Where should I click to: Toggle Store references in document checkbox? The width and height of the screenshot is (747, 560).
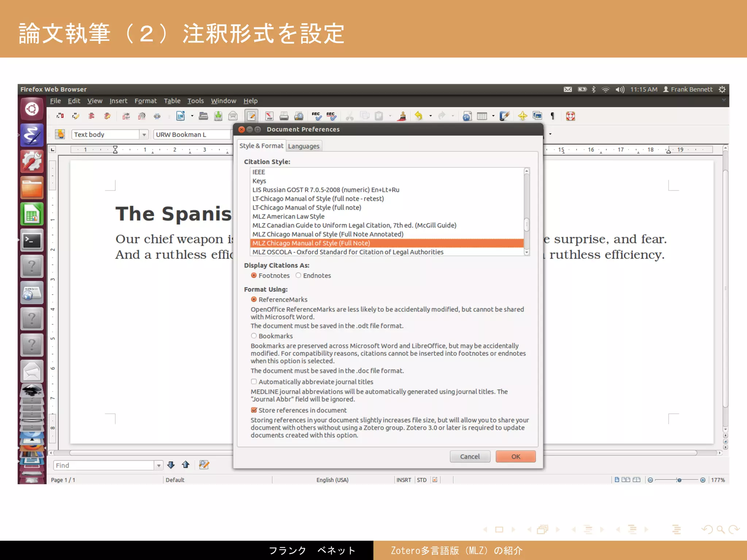(x=254, y=410)
